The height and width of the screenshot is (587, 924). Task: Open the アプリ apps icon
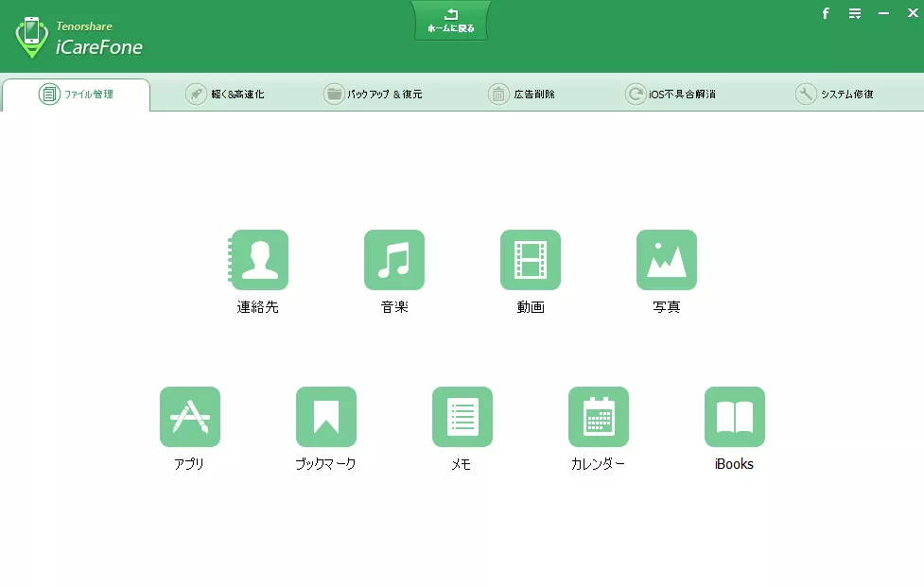(x=190, y=417)
